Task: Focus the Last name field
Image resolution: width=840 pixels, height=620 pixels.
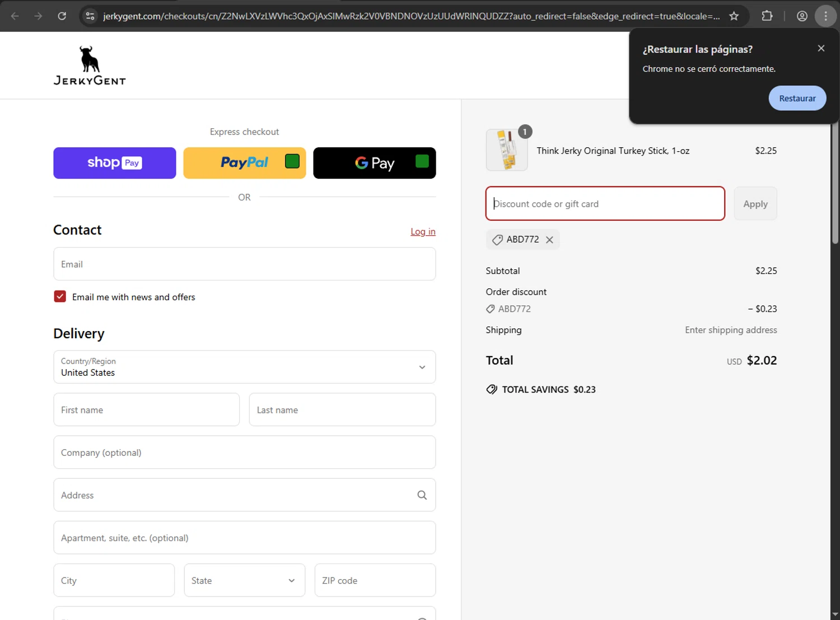Action: coord(342,409)
